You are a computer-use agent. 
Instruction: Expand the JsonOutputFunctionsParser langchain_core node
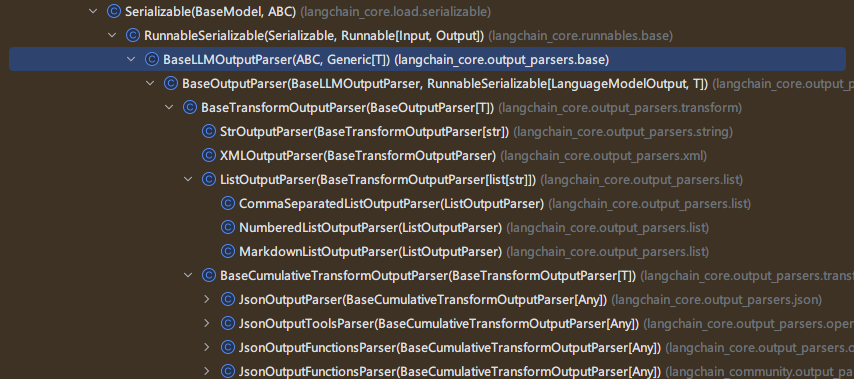207,347
